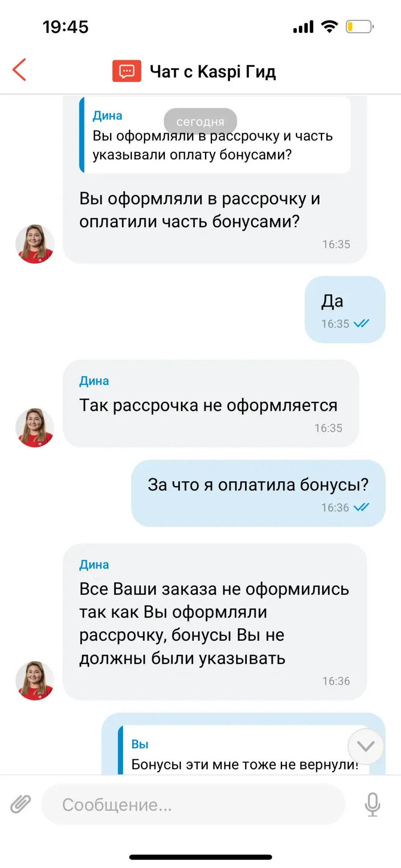Tap the microphone voice message icon
The width and height of the screenshot is (401, 868).
click(x=372, y=804)
